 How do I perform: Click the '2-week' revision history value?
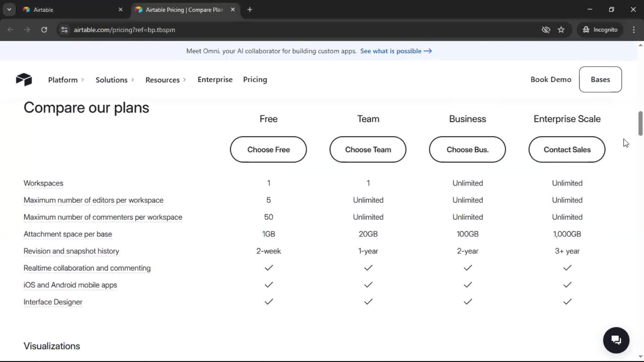pyautogui.click(x=268, y=251)
